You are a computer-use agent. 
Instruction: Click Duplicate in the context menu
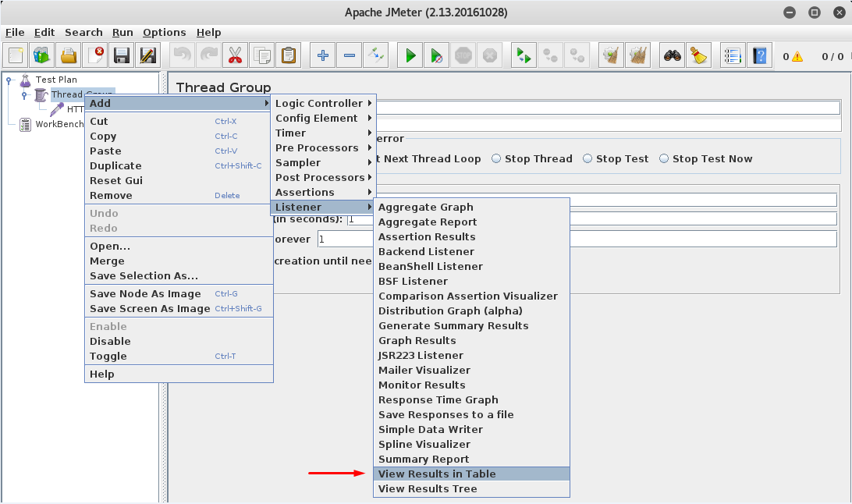115,165
